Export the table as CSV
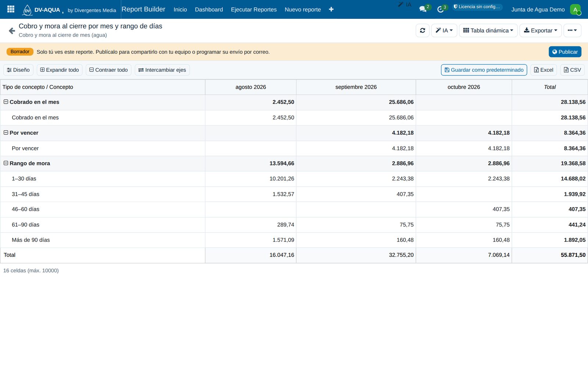Viewport: 588px width, 368px height. point(572,70)
